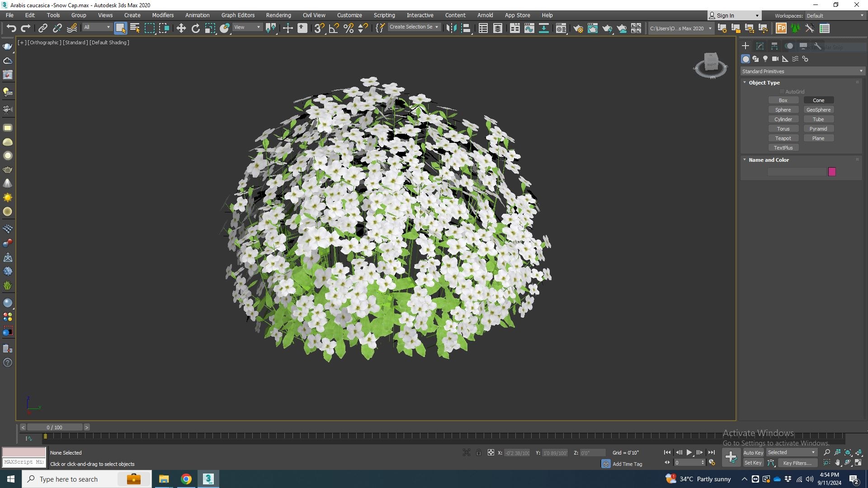Collapse the Object Type rollout

tap(745, 83)
